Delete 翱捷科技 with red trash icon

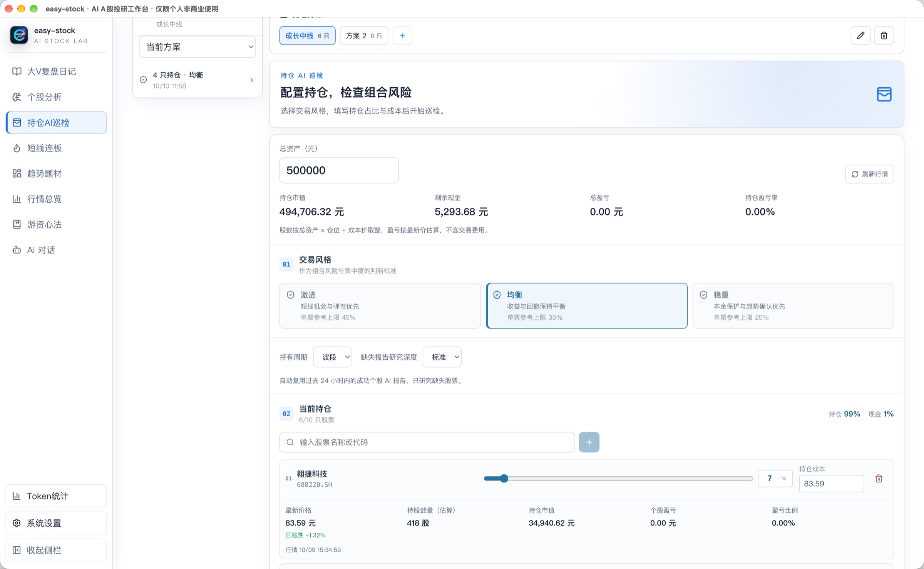(x=879, y=479)
